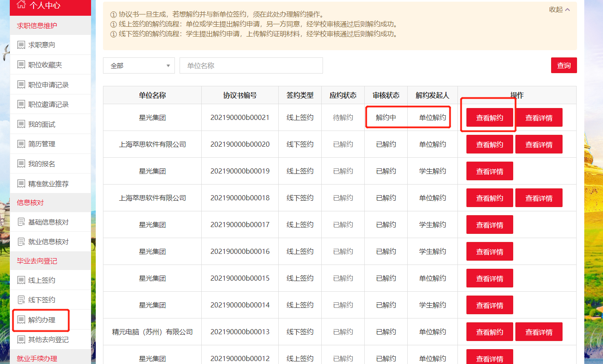This screenshot has width=603, height=364.
Task: Click the home icon beside 个人中心
Action: [x=21, y=5]
